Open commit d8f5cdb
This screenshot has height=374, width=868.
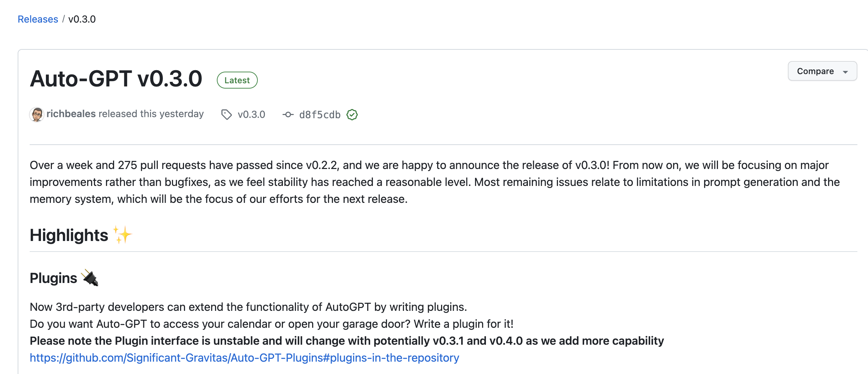[320, 115]
